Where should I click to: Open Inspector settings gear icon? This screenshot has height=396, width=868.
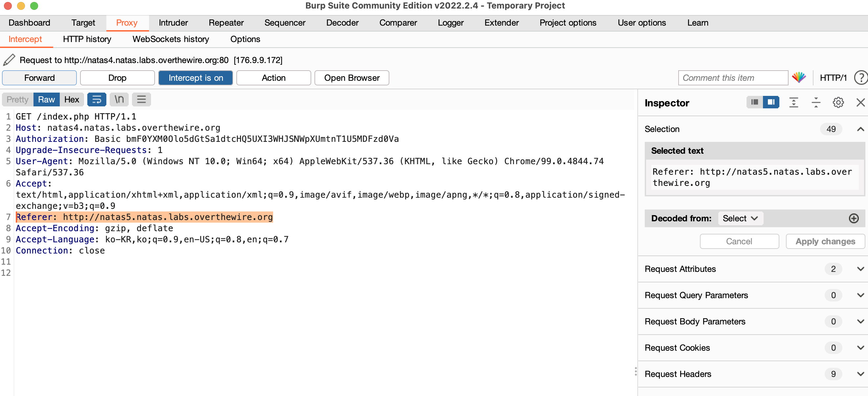point(838,102)
